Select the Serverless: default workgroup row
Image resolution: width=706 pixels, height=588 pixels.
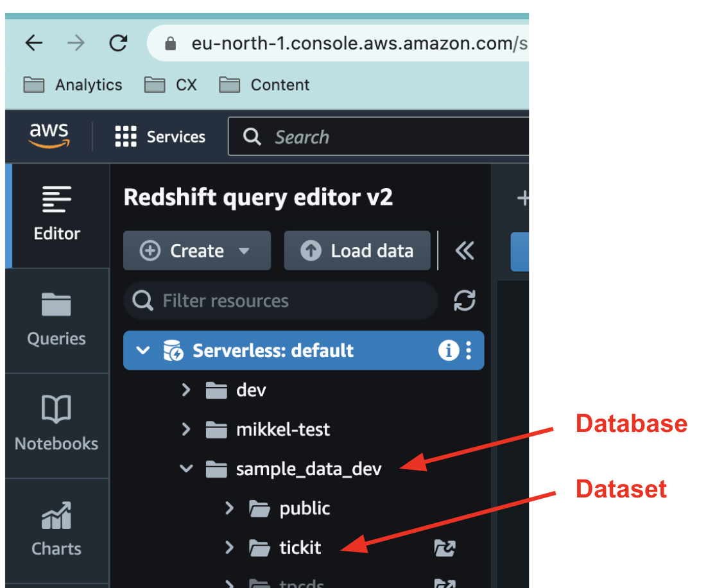pyautogui.click(x=304, y=350)
